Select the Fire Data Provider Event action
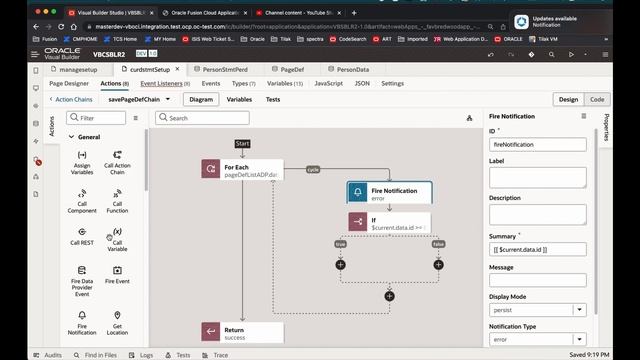Viewport: 640px width, 360px height. pos(82,281)
